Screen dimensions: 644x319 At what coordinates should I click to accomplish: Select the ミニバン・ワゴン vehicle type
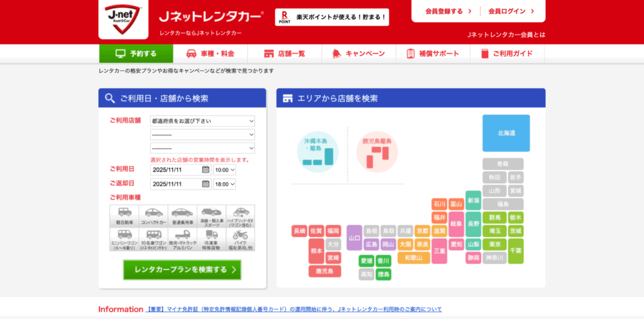pyautogui.click(x=125, y=239)
